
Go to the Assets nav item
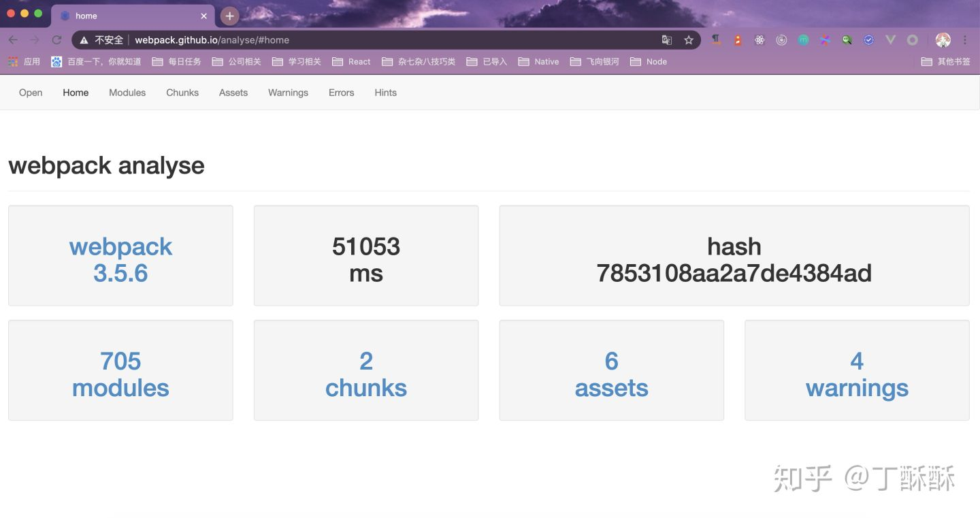click(233, 93)
